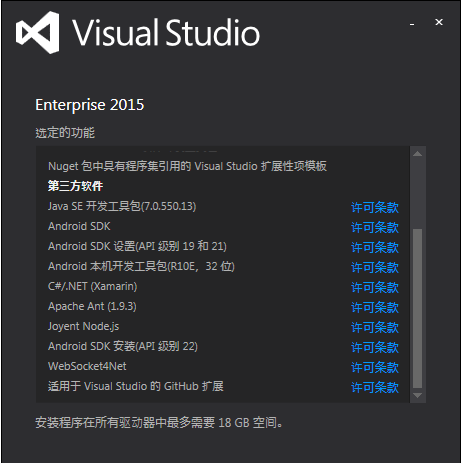
Task: Select the Android SDK entry text
Action: 79,226
